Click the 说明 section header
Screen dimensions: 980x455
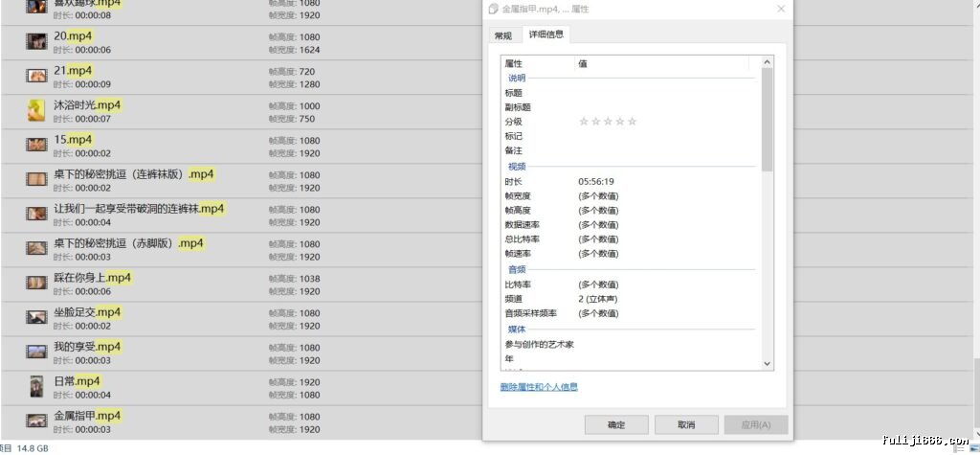point(517,79)
